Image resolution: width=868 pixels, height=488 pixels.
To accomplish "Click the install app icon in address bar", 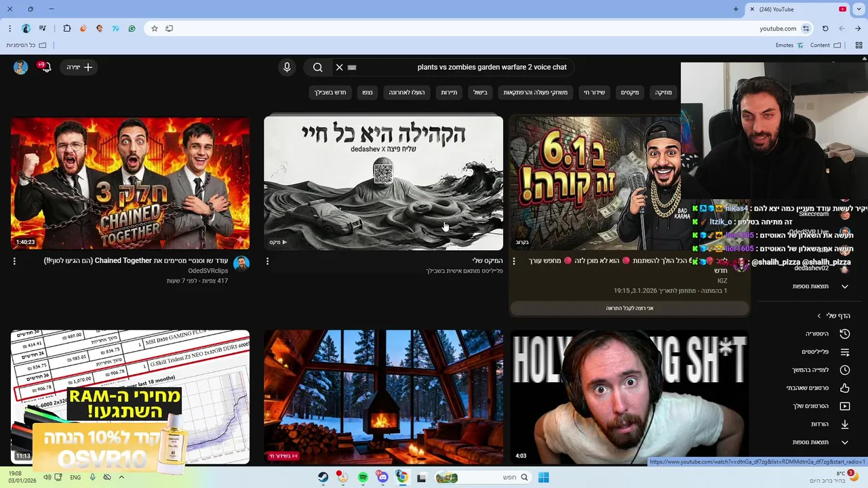I will 170,28.
